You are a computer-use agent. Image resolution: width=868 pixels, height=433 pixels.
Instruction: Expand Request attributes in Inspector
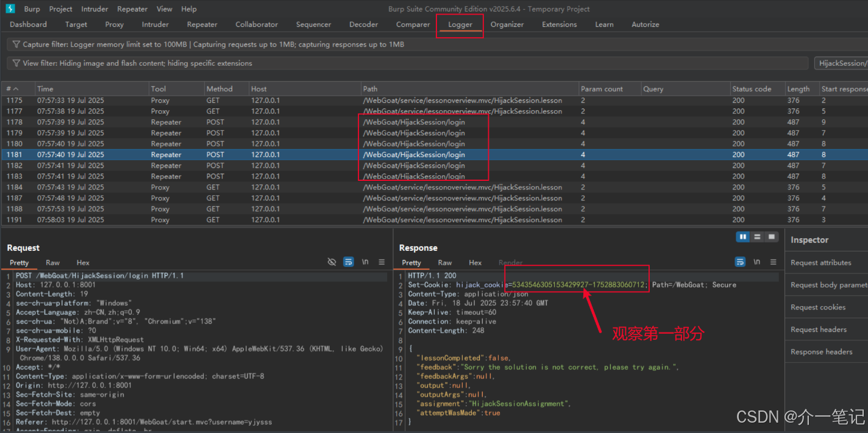(827, 262)
